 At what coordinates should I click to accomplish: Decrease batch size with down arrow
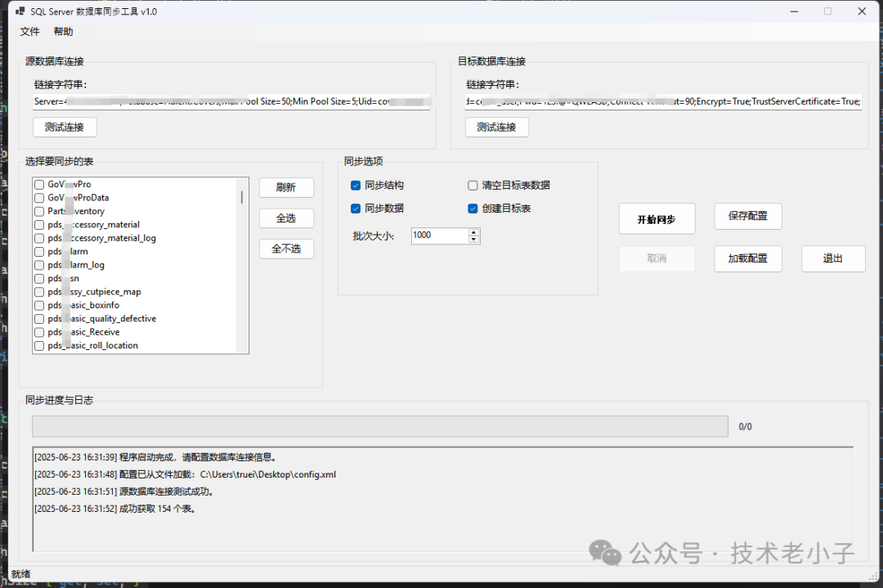point(474,239)
